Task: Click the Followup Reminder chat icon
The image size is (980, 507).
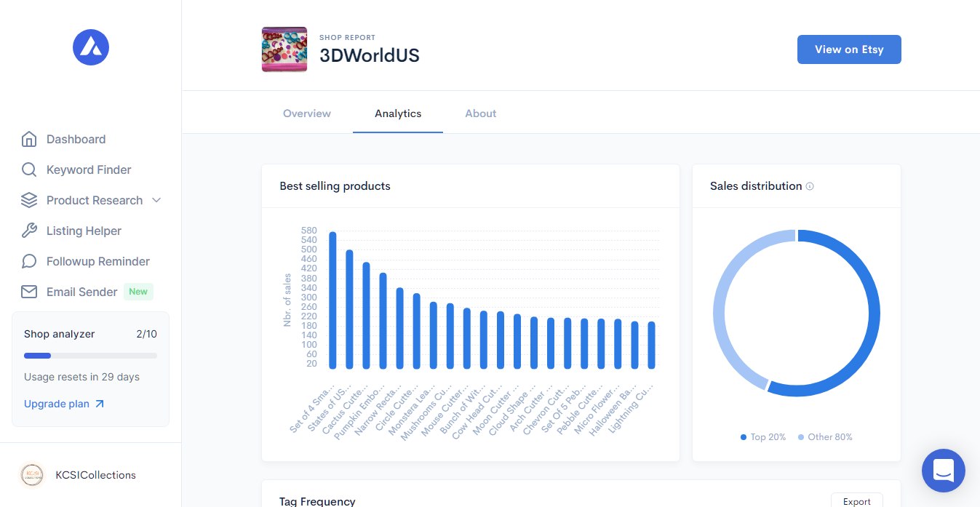Action: click(29, 261)
